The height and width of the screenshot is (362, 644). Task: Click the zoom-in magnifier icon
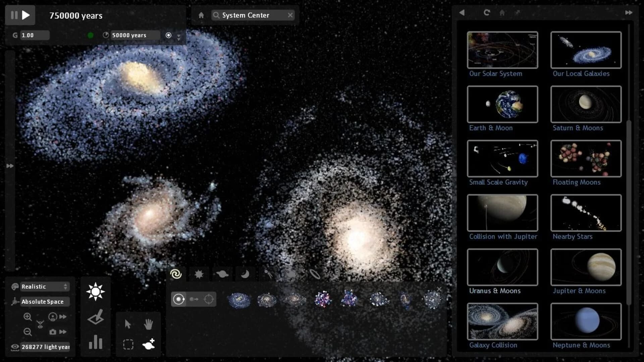coord(28,317)
